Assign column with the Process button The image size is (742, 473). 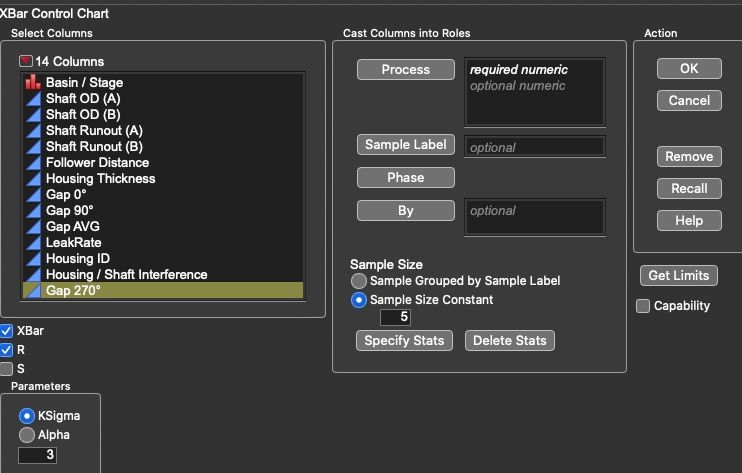(x=406, y=70)
